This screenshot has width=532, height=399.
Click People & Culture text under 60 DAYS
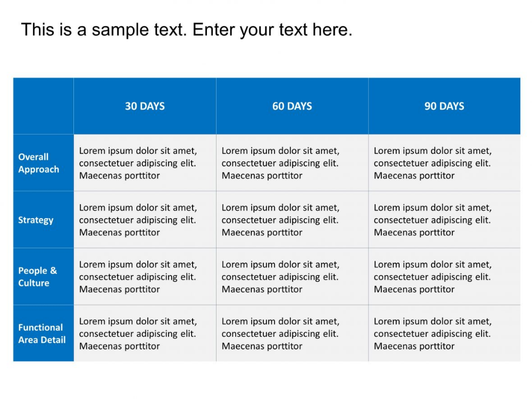click(280, 277)
